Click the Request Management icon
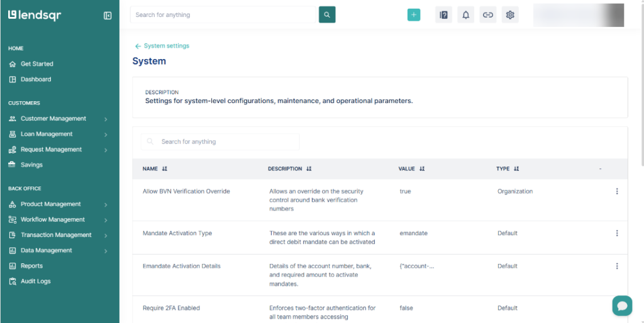644x323 pixels. [x=13, y=150]
